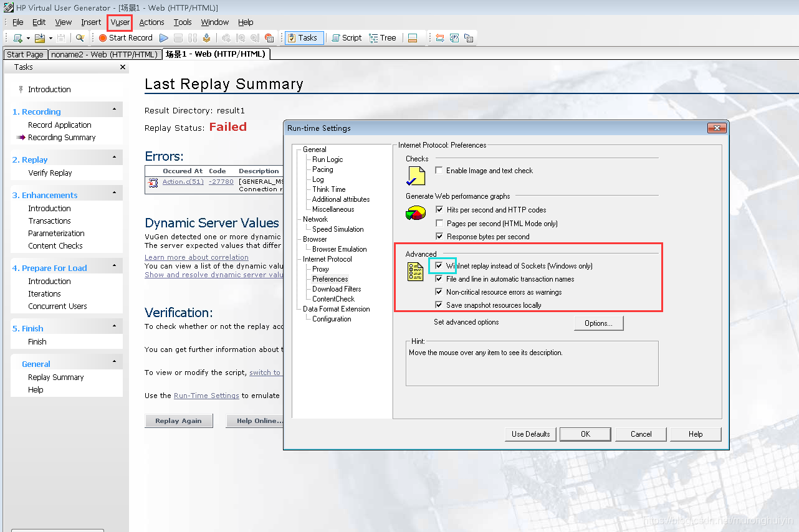The image size is (799, 532).
Task: Open Concurrent Users task
Action: (x=57, y=306)
